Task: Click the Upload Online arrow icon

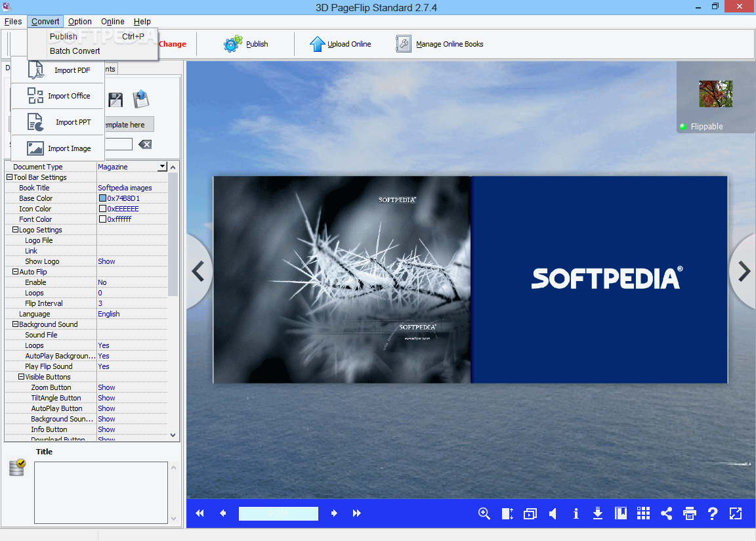Action: click(317, 44)
